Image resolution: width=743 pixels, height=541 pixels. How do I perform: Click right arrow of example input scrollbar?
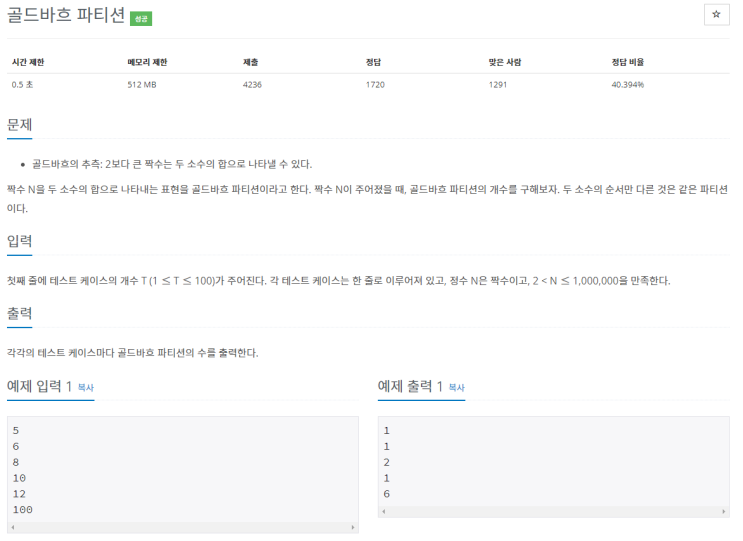(353, 527)
